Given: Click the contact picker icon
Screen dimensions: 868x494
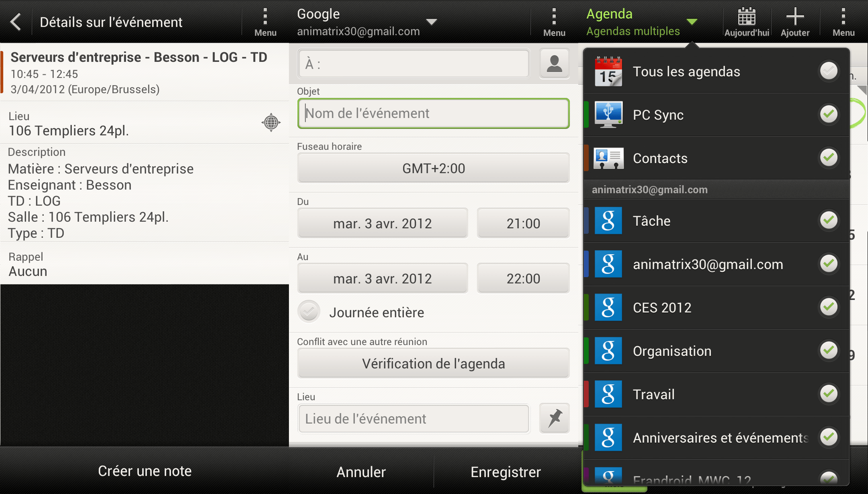Looking at the screenshot, I should pos(554,63).
